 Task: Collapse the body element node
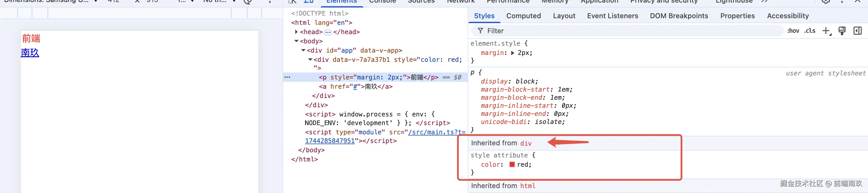point(296,41)
